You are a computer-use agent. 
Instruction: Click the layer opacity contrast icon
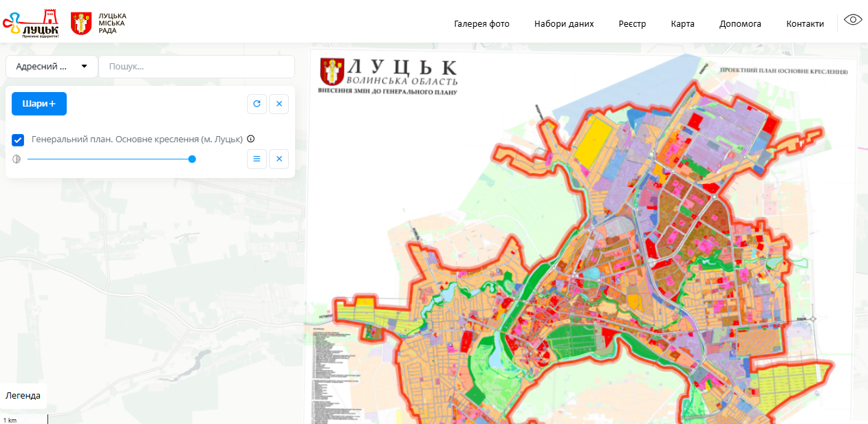(17, 159)
